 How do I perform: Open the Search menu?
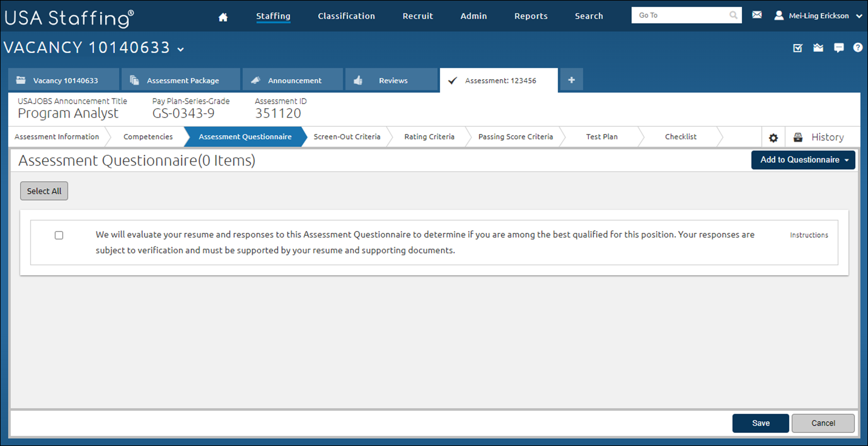(589, 16)
